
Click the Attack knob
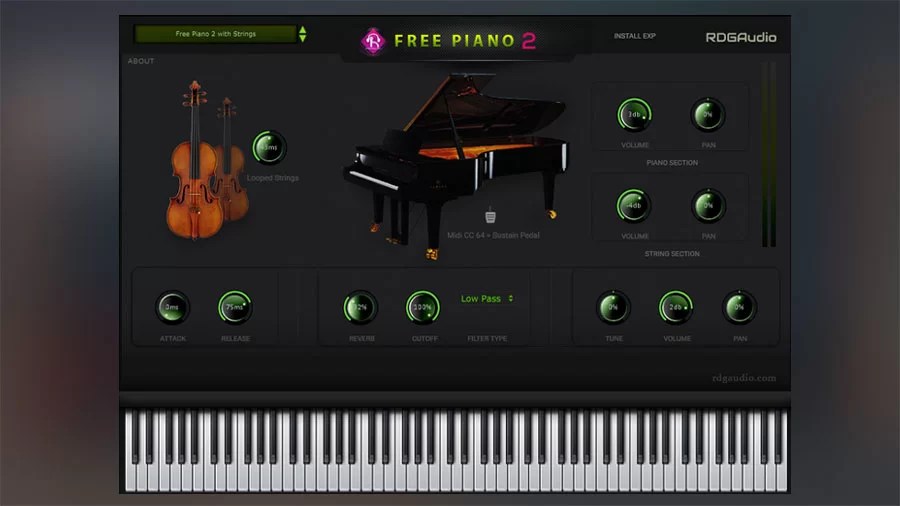click(x=172, y=308)
